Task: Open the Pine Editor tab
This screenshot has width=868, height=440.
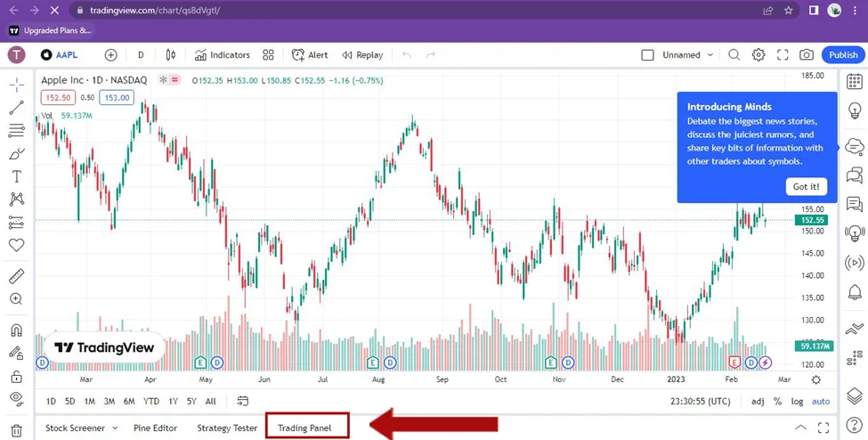Action: tap(156, 428)
